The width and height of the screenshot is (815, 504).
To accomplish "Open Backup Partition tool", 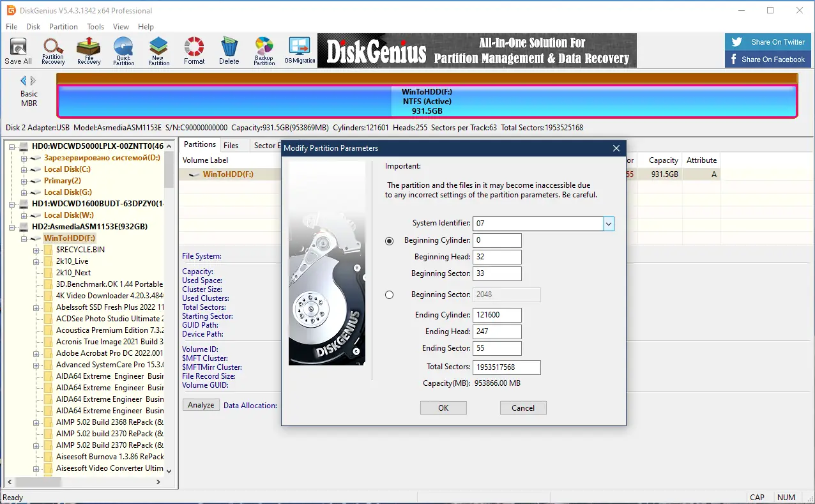I will point(264,51).
